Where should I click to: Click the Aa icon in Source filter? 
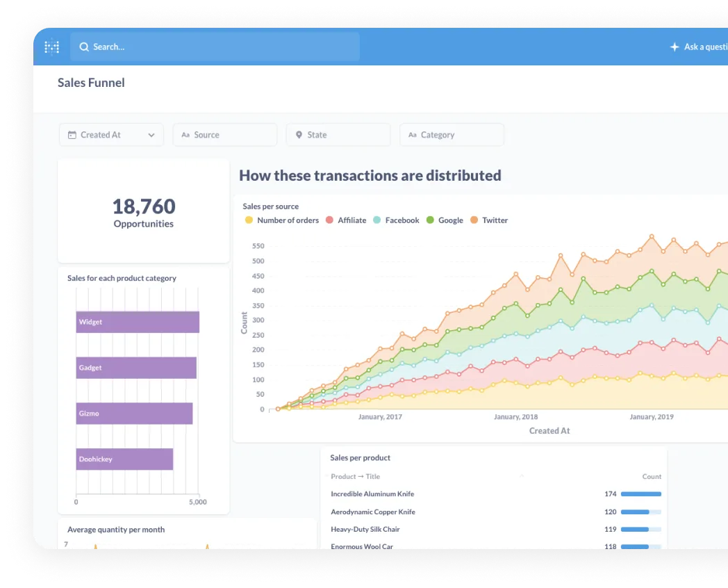point(185,135)
